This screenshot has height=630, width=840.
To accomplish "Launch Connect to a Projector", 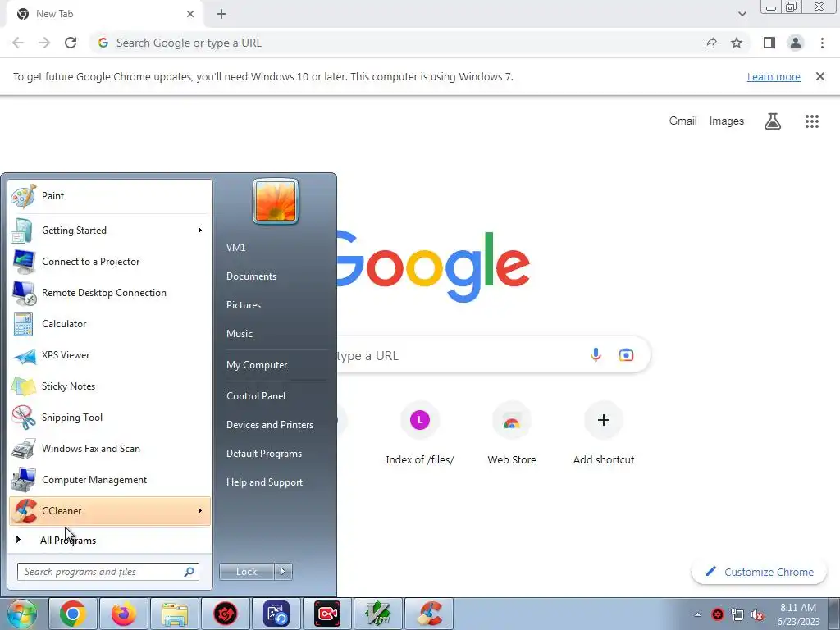I will [x=111, y=262].
